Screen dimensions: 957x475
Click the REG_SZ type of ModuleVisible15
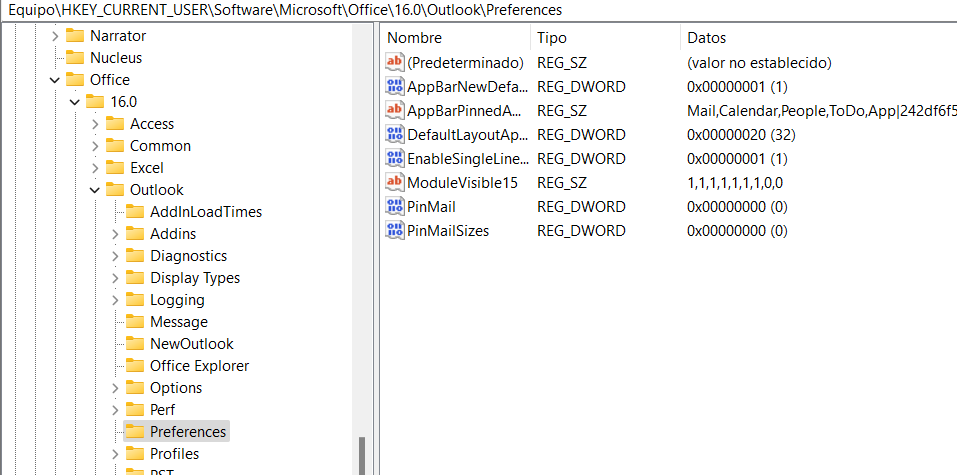[x=562, y=183]
